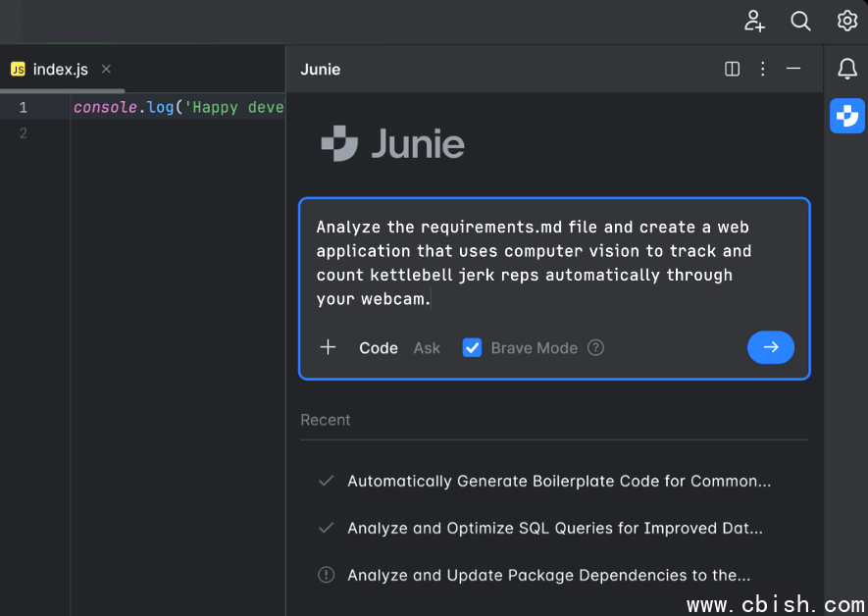Close the index.js editor tab
This screenshot has width=868, height=616.
click(x=106, y=69)
